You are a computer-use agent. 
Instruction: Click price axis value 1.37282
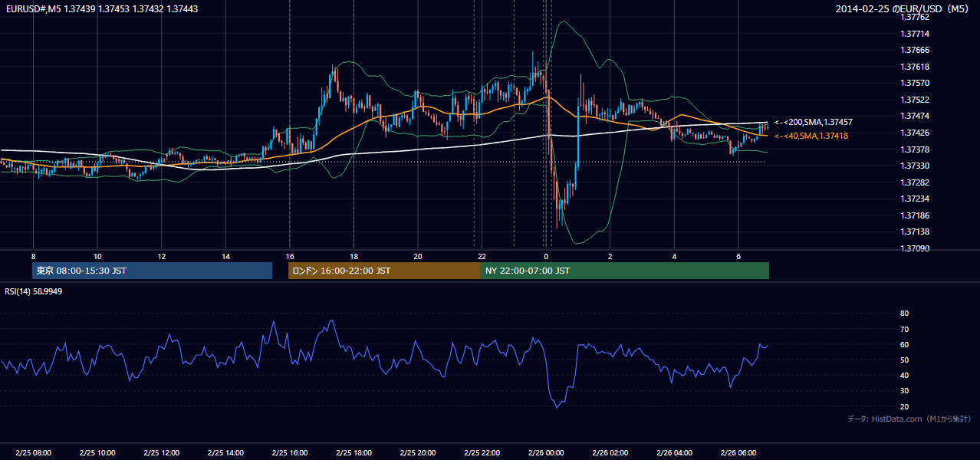pos(914,182)
